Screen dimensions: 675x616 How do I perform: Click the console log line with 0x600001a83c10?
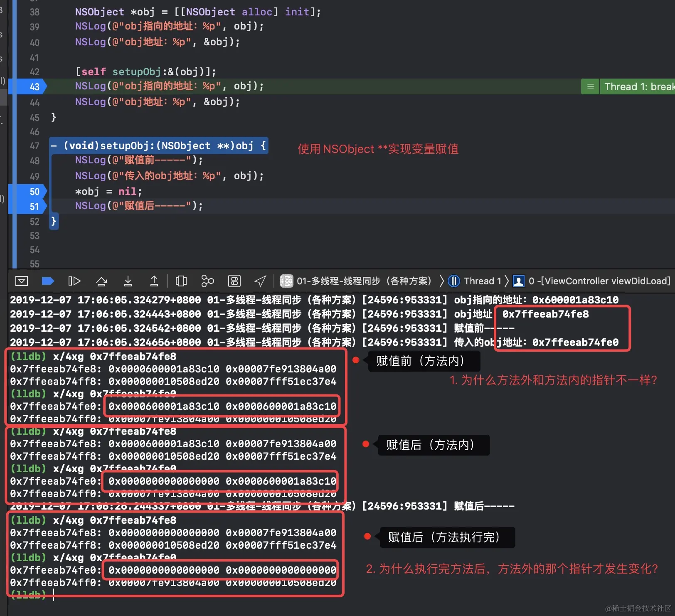click(314, 300)
